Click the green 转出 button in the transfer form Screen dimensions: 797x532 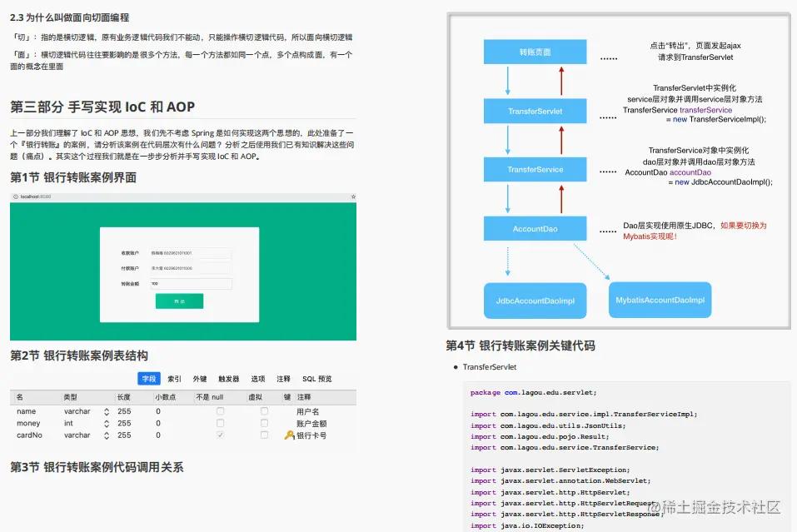pos(178,301)
